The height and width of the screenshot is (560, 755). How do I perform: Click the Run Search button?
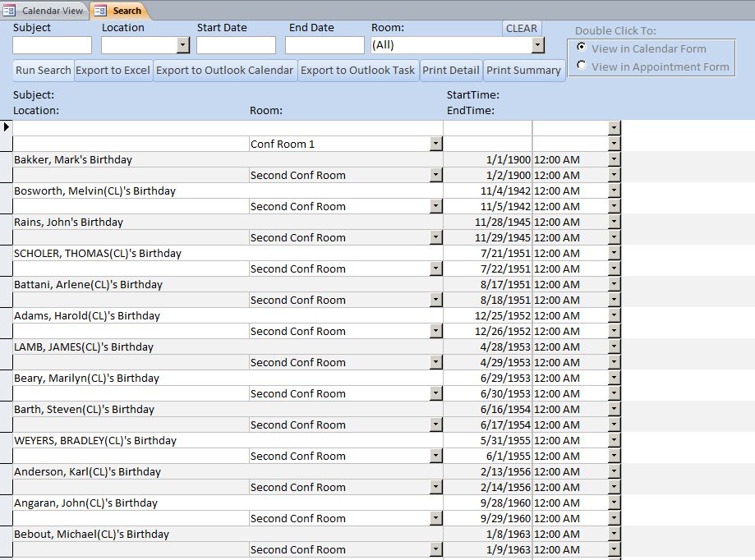[x=44, y=71]
